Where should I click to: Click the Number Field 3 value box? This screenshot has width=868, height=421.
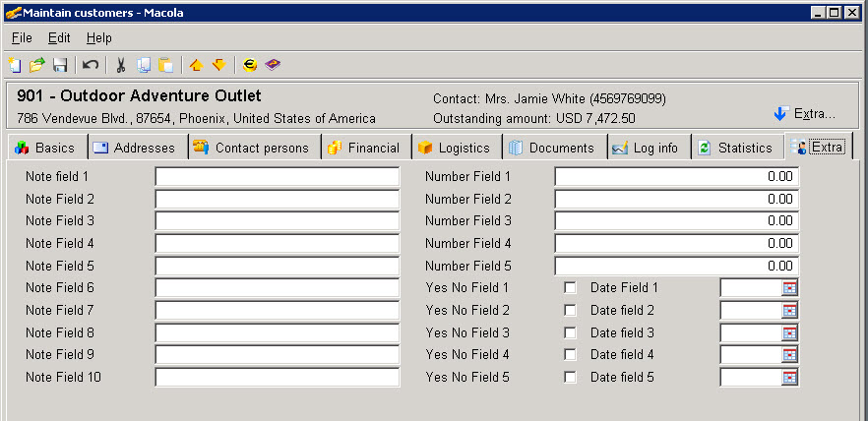point(676,221)
